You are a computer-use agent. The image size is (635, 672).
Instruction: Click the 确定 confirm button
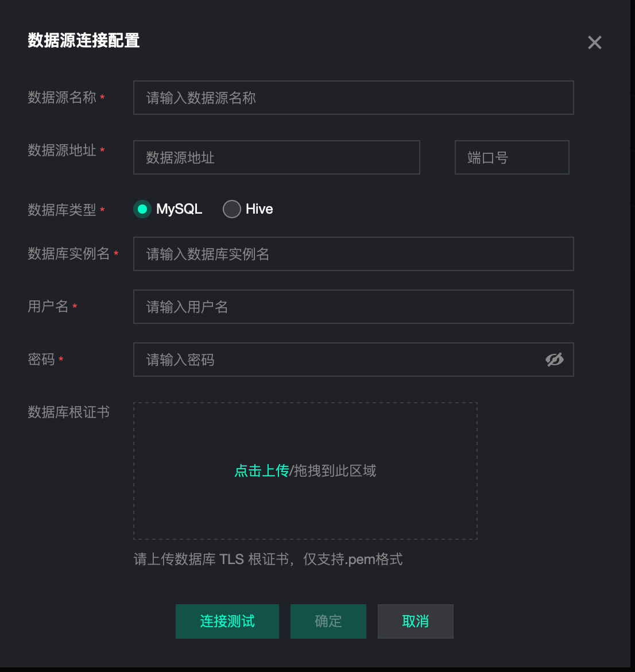point(328,621)
